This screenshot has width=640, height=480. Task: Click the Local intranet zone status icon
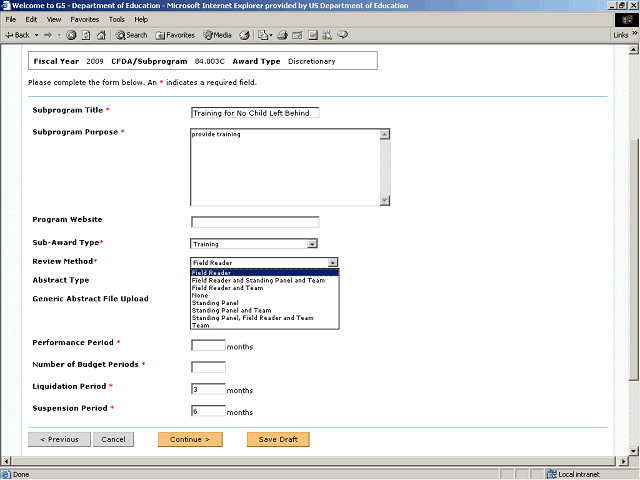coord(552,474)
